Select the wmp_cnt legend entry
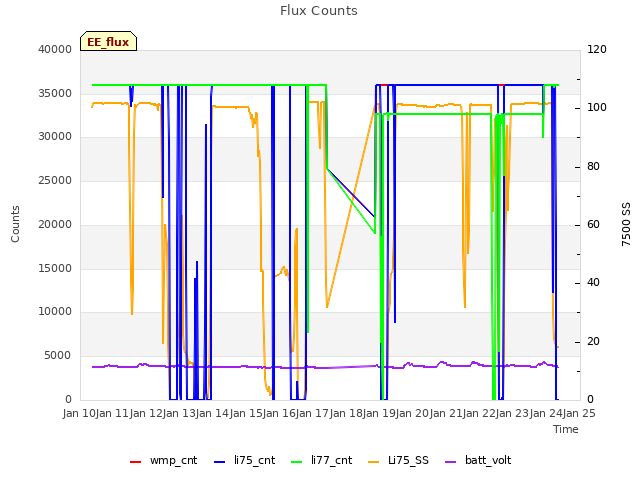This screenshot has width=640, height=480. (163, 460)
